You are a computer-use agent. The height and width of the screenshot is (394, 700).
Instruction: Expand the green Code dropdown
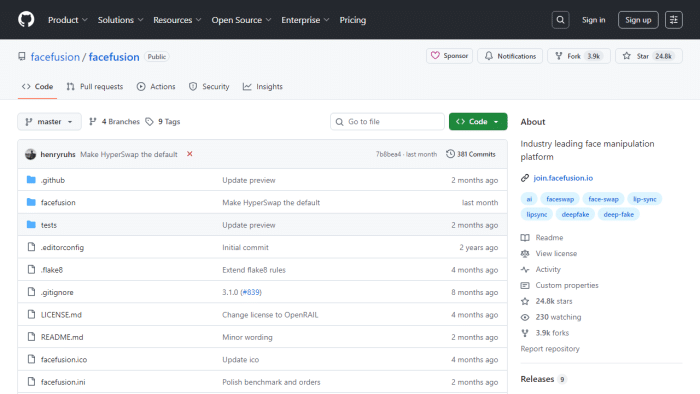point(478,121)
